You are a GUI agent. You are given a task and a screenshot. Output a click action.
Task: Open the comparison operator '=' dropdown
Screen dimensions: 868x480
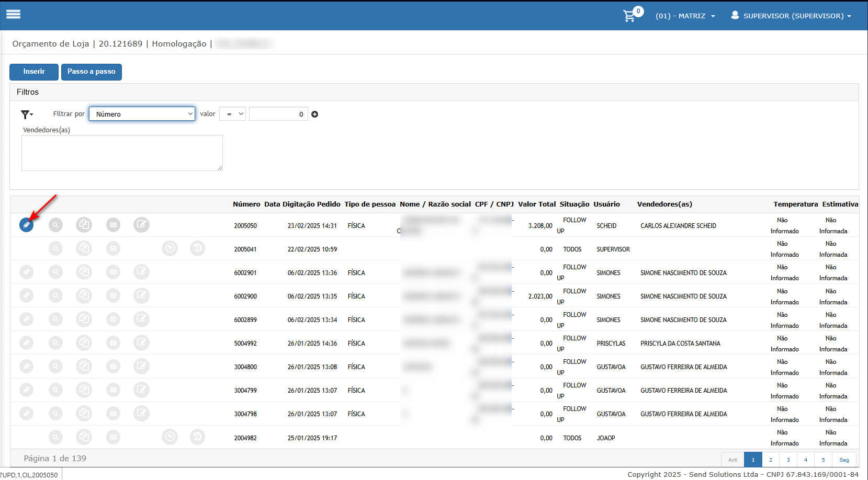(232, 114)
